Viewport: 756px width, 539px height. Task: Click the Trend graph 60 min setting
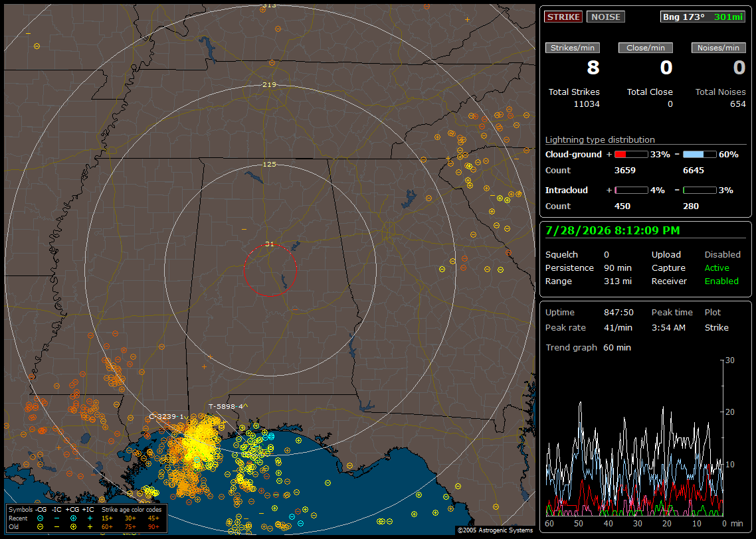coord(616,348)
